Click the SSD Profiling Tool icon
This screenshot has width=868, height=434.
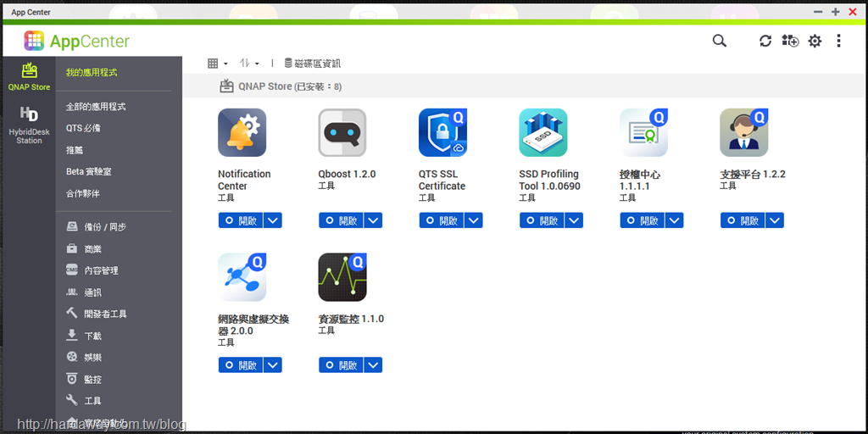(x=543, y=133)
